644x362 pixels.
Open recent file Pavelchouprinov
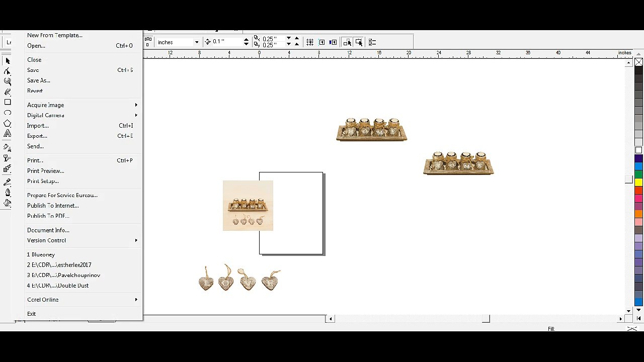pyautogui.click(x=82, y=275)
